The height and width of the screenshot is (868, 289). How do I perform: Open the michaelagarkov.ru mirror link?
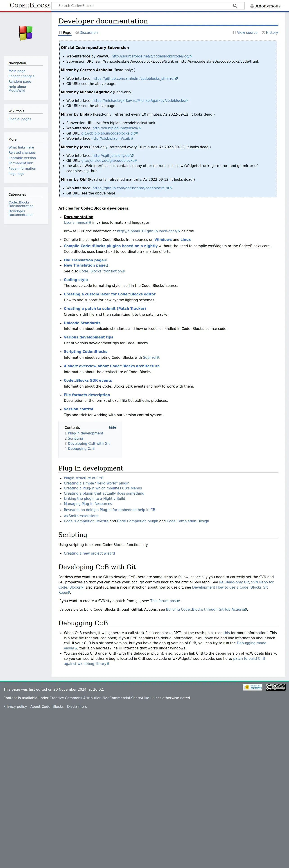pyautogui.click(x=140, y=101)
